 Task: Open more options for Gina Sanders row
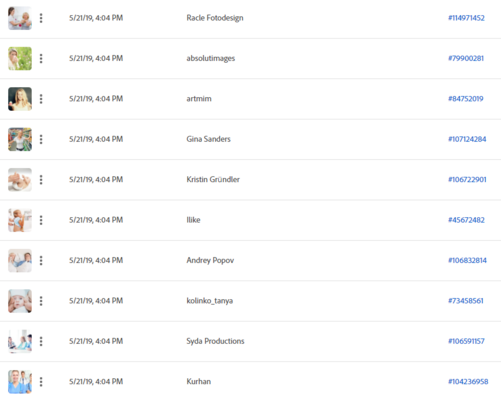click(x=41, y=139)
